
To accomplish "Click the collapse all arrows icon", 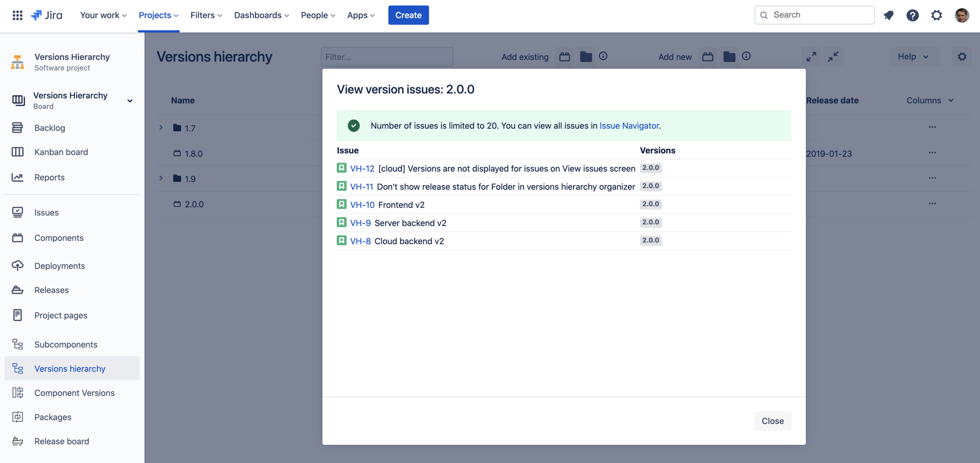I will click(x=833, y=57).
